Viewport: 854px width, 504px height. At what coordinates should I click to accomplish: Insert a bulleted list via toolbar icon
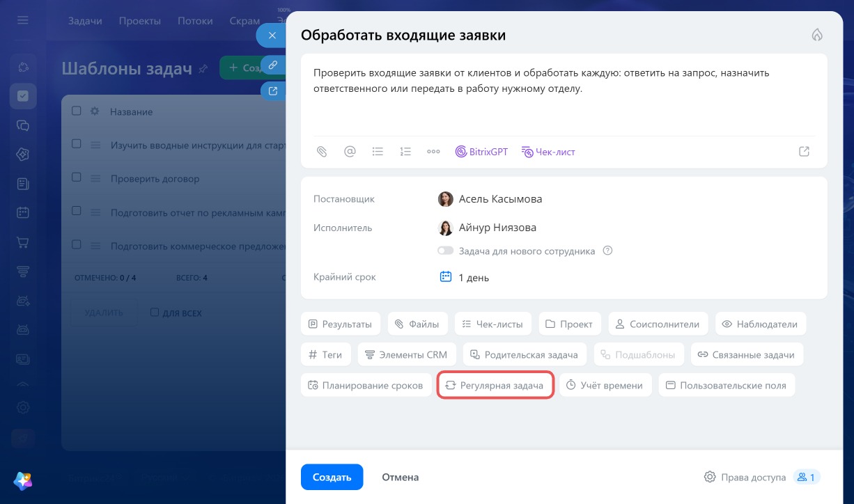coord(378,151)
